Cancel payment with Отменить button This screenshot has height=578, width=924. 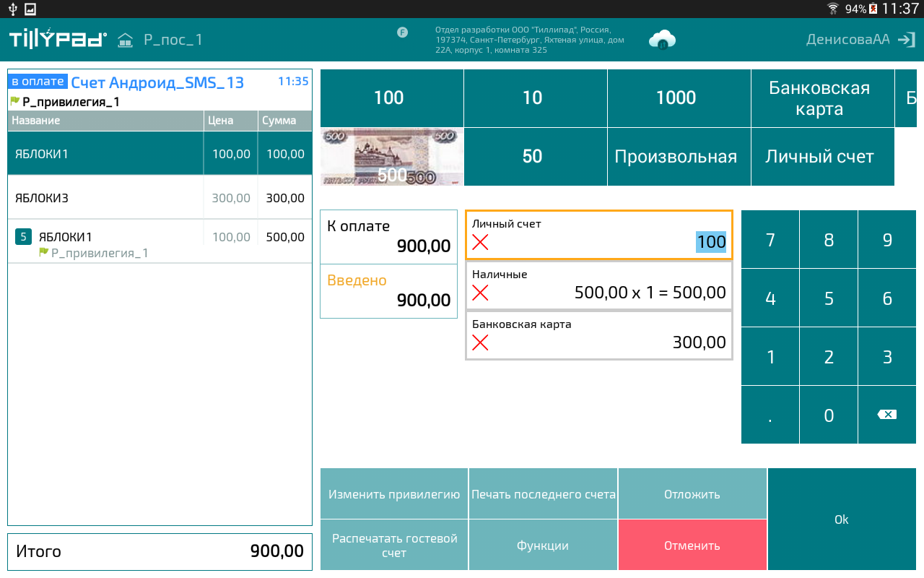692,545
